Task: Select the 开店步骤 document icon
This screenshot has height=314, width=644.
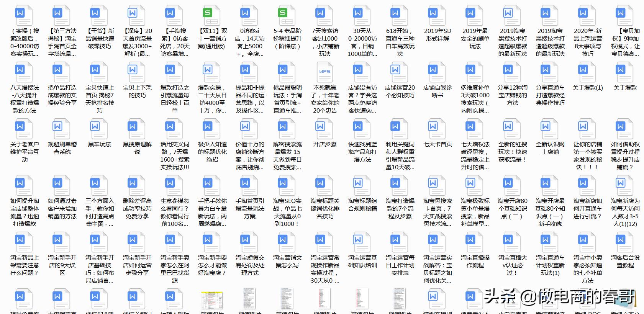Action: click(325, 129)
